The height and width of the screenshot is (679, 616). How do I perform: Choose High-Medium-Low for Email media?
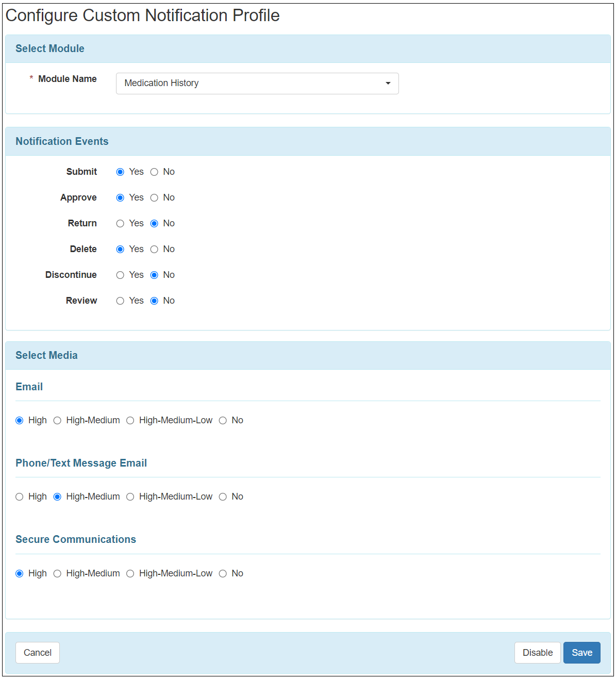pos(130,421)
